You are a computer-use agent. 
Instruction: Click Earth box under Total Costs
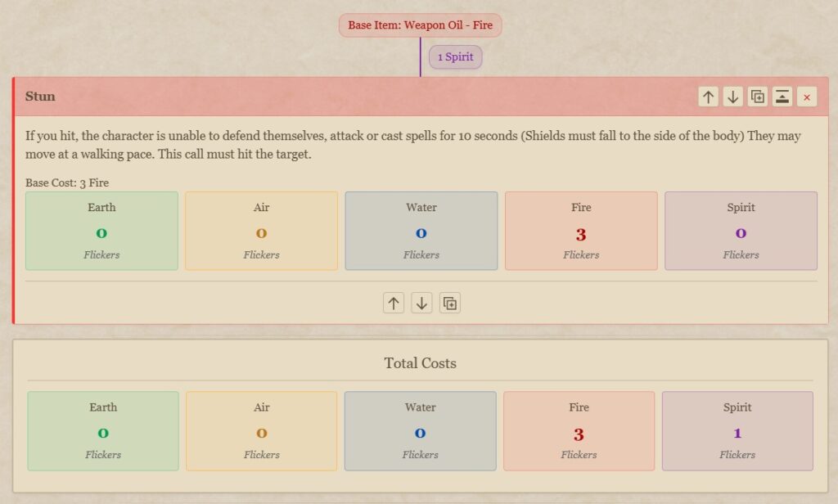click(103, 430)
